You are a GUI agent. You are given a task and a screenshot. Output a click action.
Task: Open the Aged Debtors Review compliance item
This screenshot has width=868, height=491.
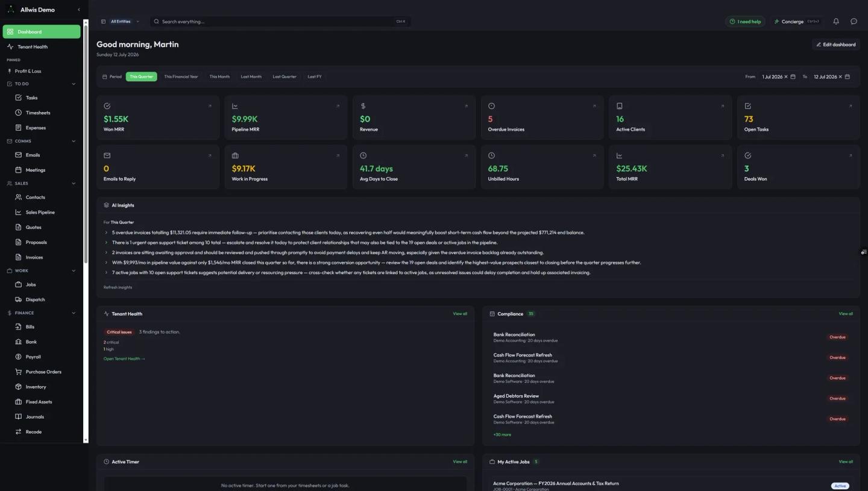[671, 398]
